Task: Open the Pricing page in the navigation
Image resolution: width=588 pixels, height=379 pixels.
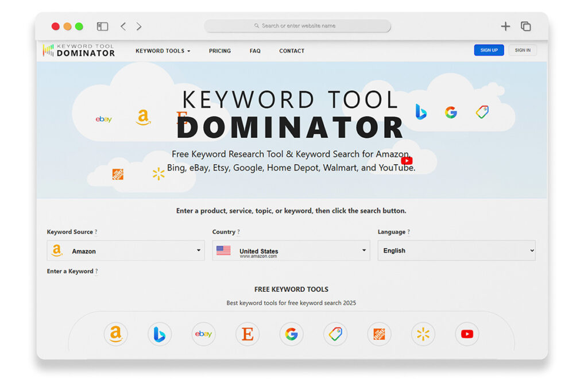Action: click(220, 51)
